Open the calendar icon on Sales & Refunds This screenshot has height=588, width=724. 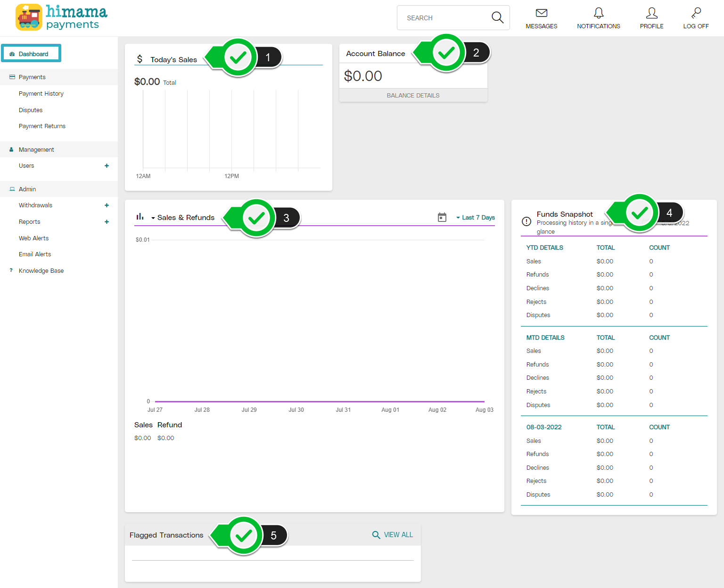(x=442, y=217)
